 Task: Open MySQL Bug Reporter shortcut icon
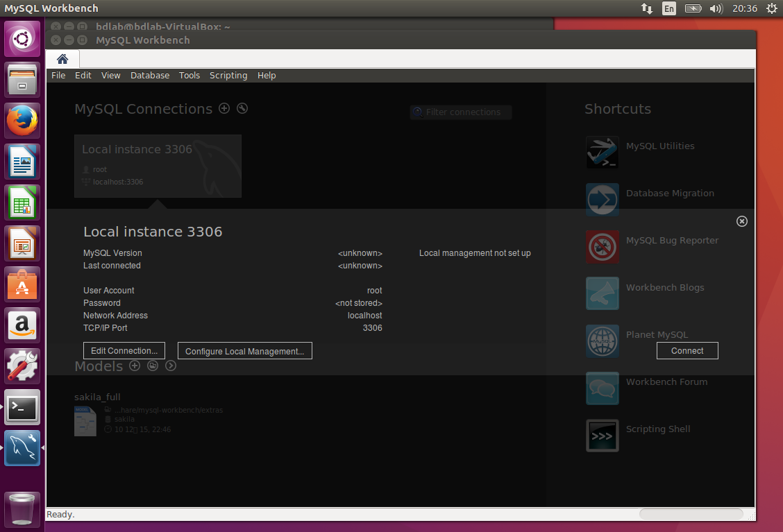coord(603,246)
